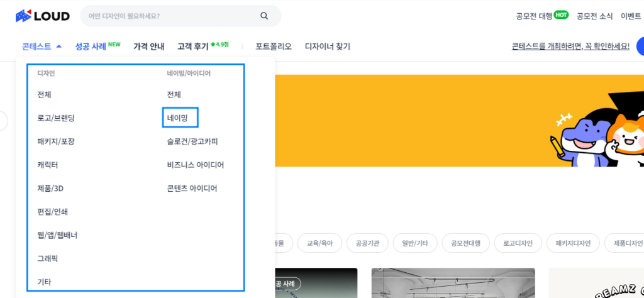Select 웹/앱/웹배너 category

[57, 235]
